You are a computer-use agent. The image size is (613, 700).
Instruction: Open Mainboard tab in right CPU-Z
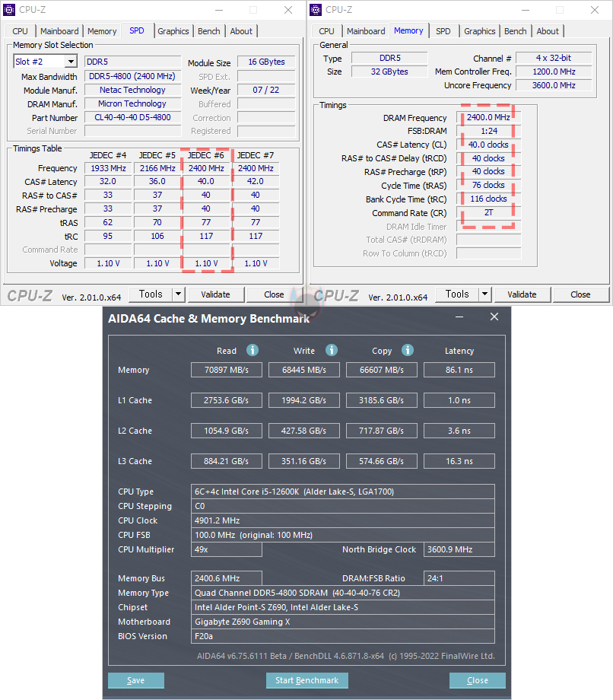coord(366,31)
